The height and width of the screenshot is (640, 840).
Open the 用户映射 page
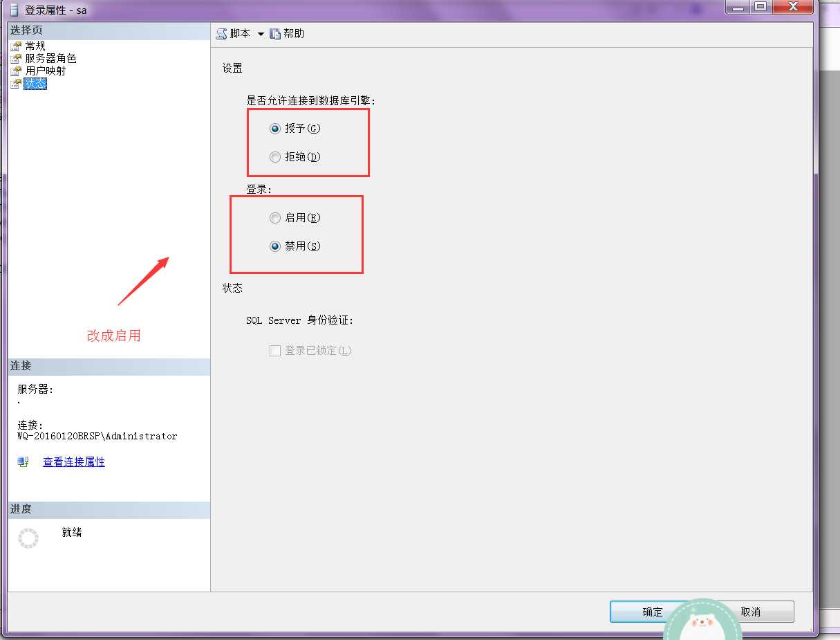[46, 71]
